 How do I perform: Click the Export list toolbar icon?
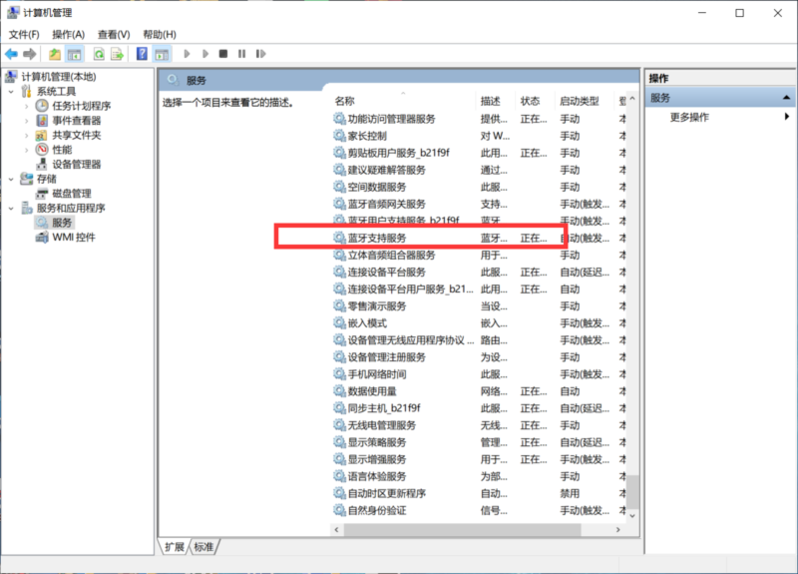pyautogui.click(x=117, y=53)
